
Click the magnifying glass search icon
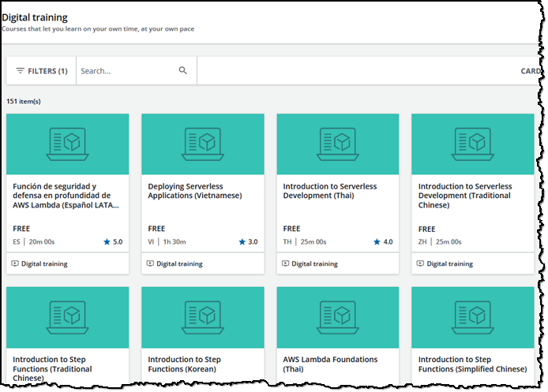point(182,70)
